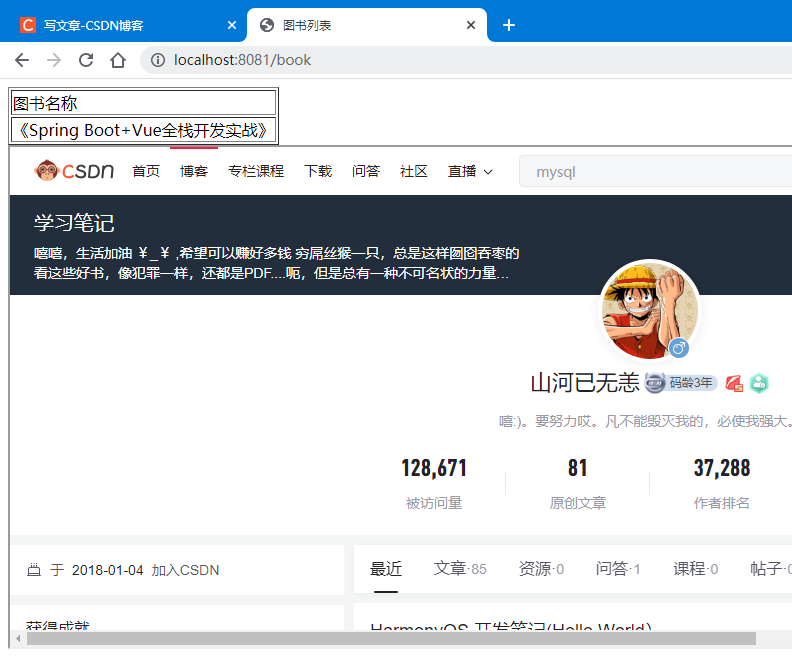
Task: Click the red blog expert badge icon
Action: click(x=734, y=383)
